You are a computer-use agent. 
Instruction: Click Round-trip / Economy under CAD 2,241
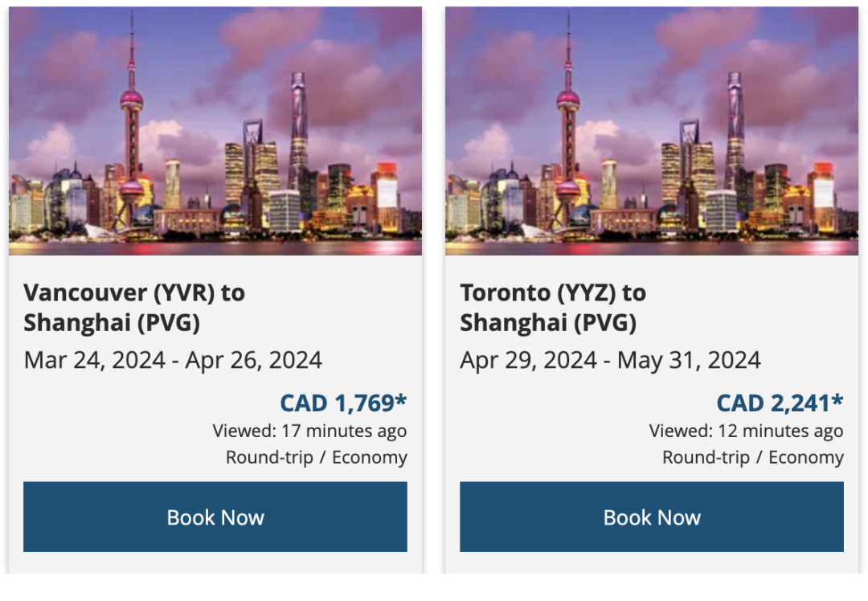pos(753,458)
